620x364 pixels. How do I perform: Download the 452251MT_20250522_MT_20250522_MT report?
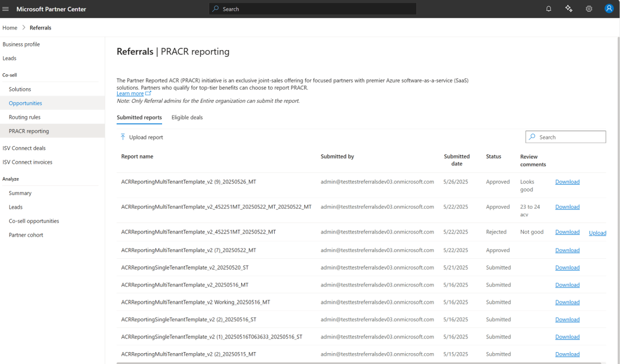point(568,206)
